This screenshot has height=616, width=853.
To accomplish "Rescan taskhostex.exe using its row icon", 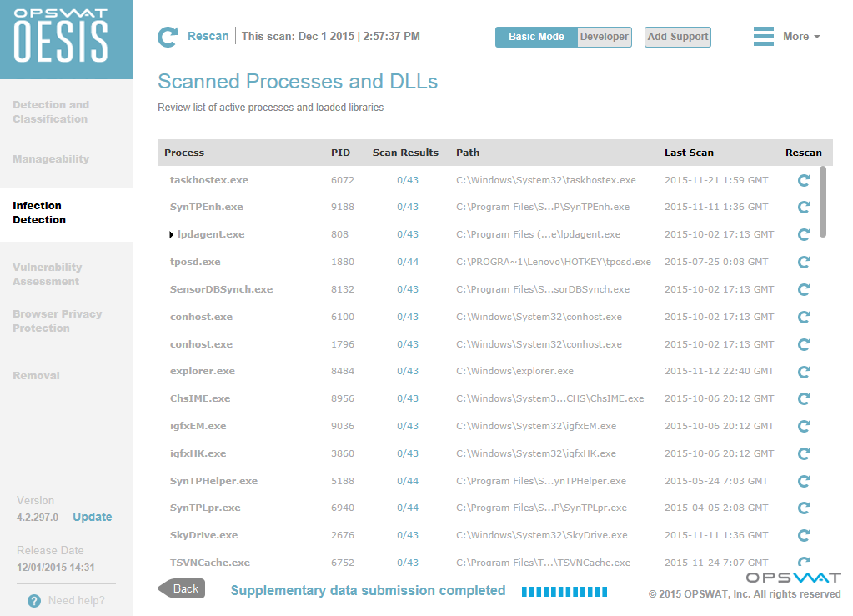I will (x=804, y=181).
